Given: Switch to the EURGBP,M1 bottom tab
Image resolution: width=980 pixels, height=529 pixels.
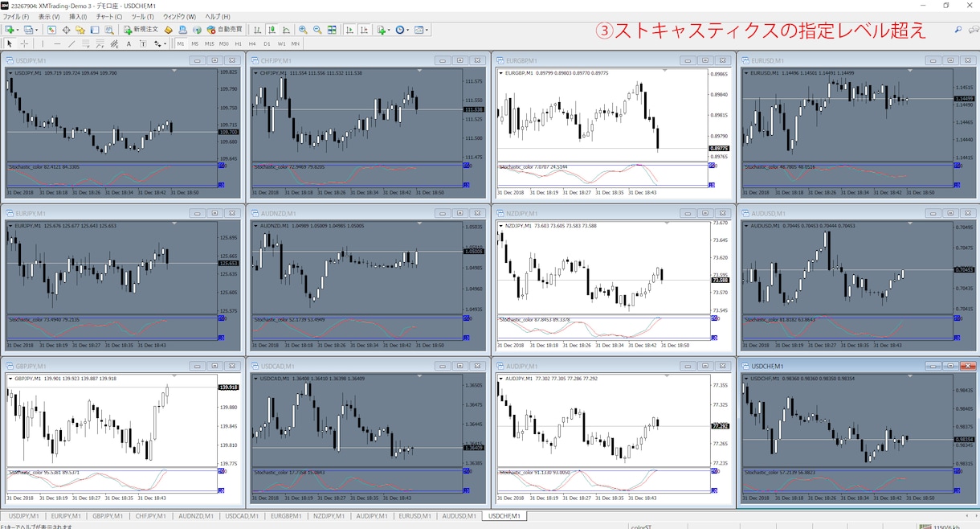Looking at the screenshot, I should pos(286,515).
